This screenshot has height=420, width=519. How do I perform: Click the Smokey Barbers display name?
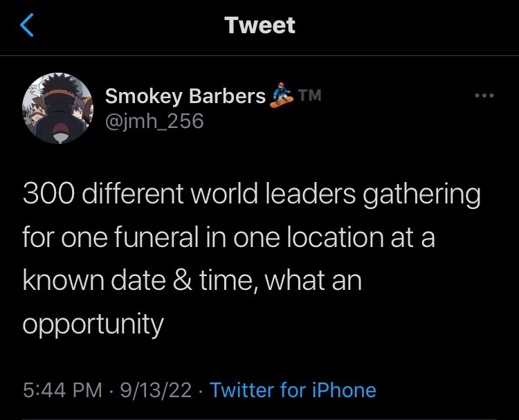point(185,97)
